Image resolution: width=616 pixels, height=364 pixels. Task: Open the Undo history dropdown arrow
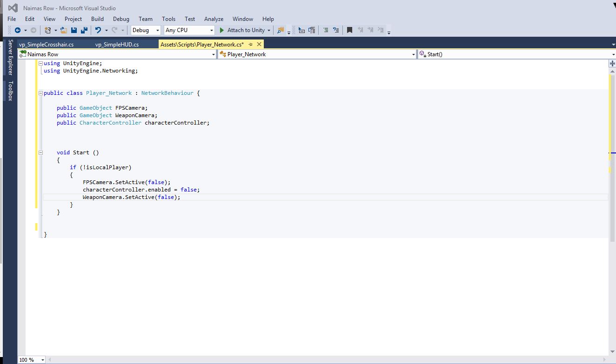106,31
